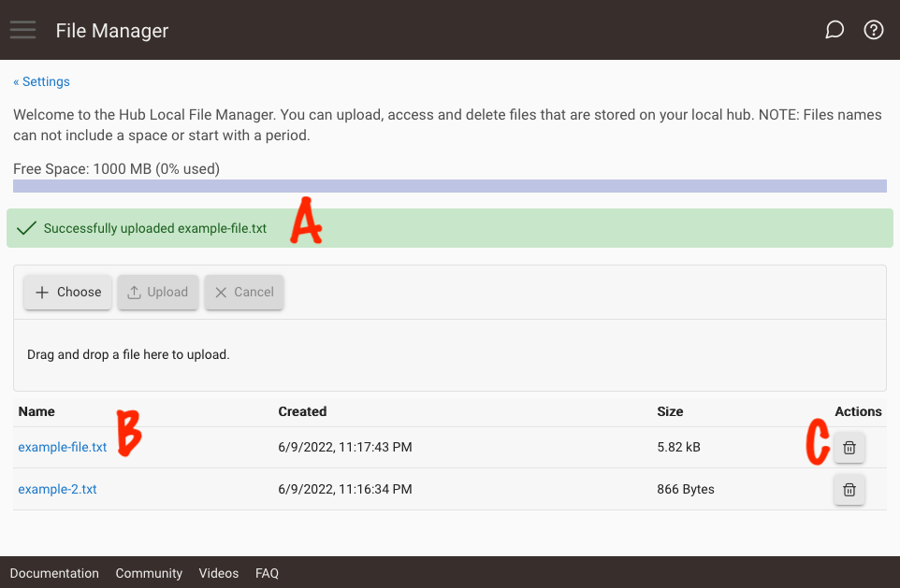Open Documentation in the footer
This screenshot has width=900, height=588.
coord(54,573)
